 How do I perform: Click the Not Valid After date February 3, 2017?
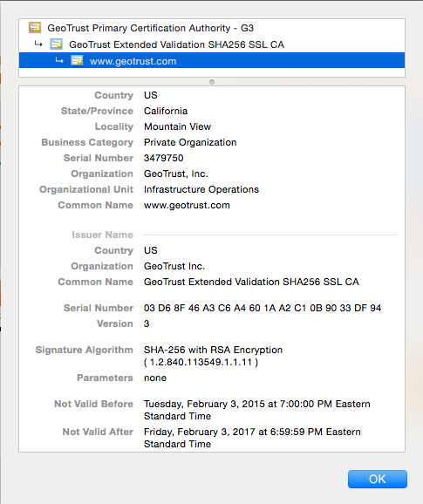pos(252,438)
